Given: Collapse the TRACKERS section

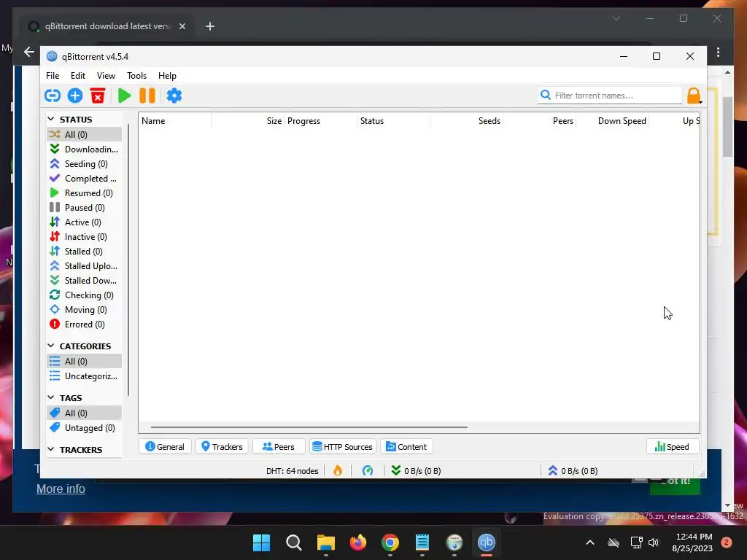Looking at the screenshot, I should click(51, 449).
